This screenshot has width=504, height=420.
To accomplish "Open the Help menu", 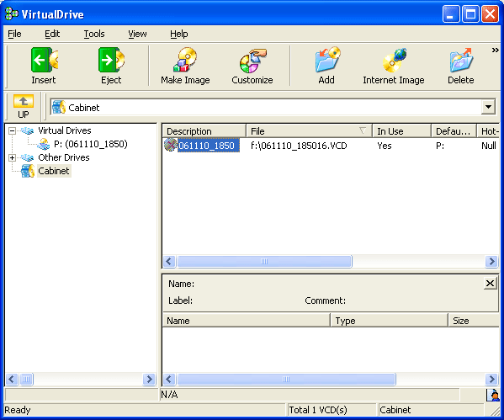I will (179, 34).
